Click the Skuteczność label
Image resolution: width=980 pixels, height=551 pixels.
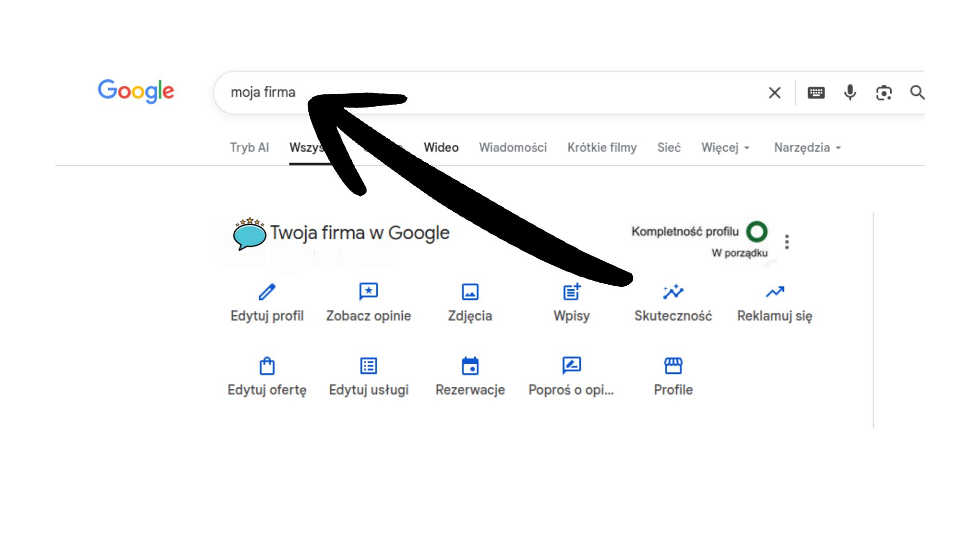pyautogui.click(x=673, y=316)
